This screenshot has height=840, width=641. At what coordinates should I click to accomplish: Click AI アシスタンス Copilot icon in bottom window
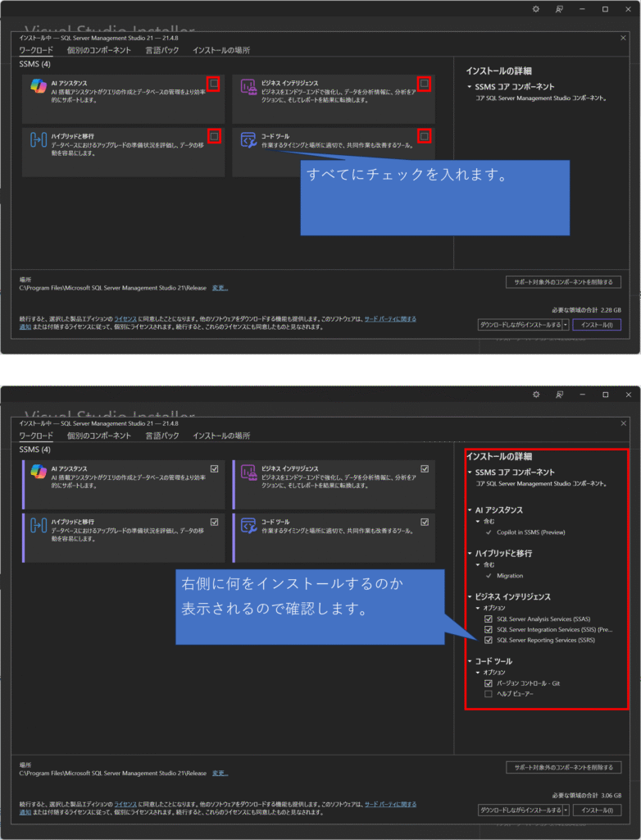pos(38,472)
